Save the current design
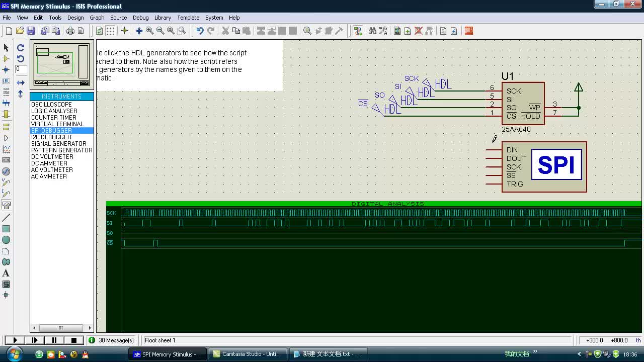This screenshot has width=644, height=362. click(31, 31)
